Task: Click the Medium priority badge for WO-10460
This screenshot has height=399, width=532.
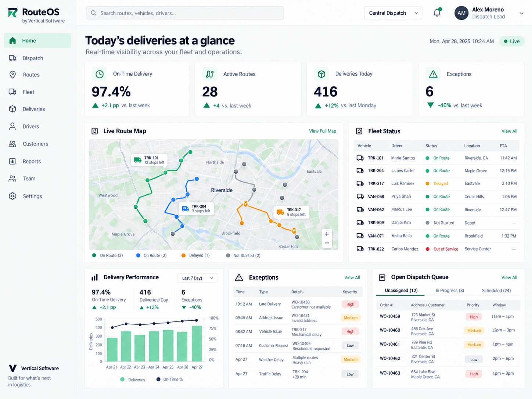Action: pos(474,330)
